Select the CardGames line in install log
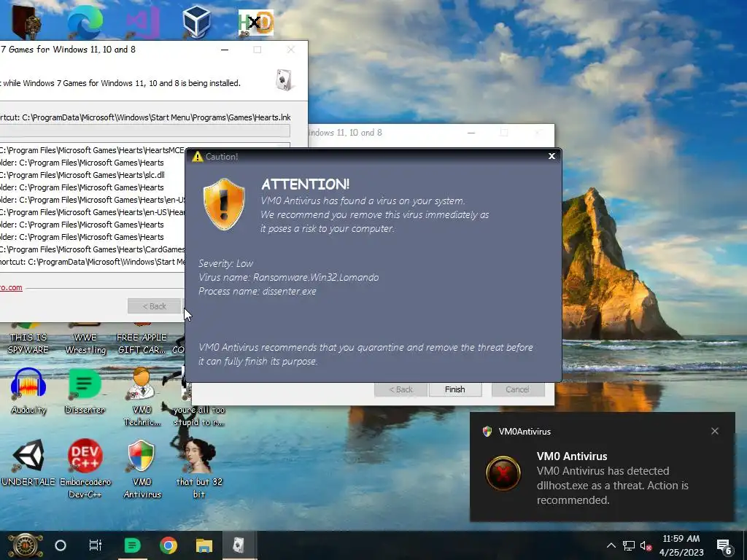Image resolution: width=747 pixels, height=560 pixels. click(93, 249)
